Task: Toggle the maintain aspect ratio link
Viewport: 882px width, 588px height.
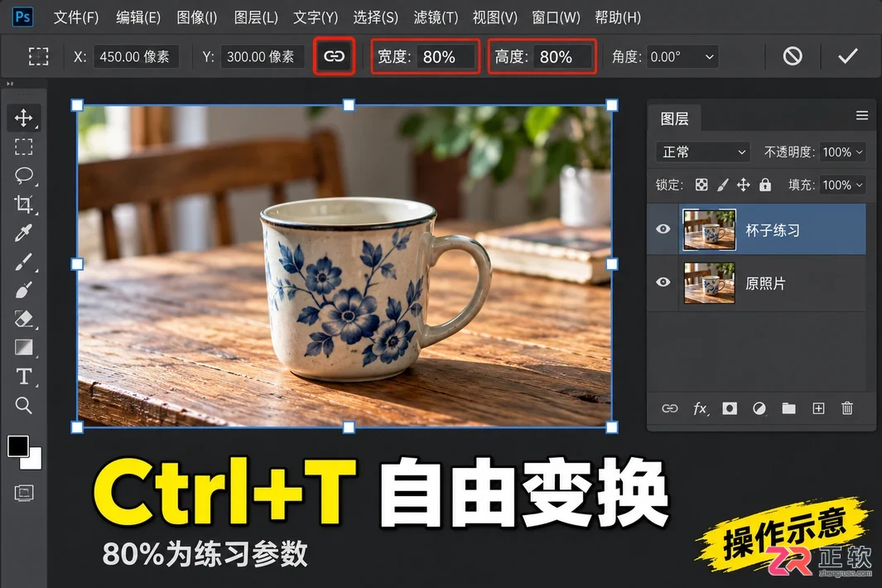Action: click(334, 56)
